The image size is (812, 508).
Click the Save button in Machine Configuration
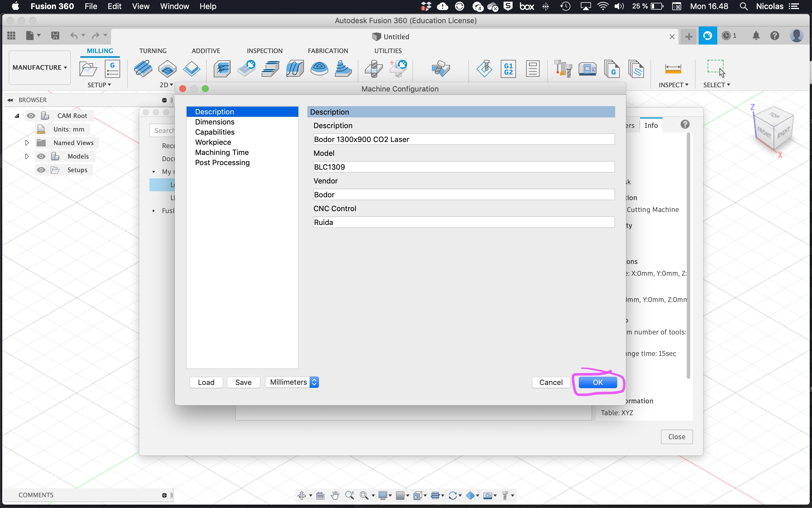click(243, 382)
